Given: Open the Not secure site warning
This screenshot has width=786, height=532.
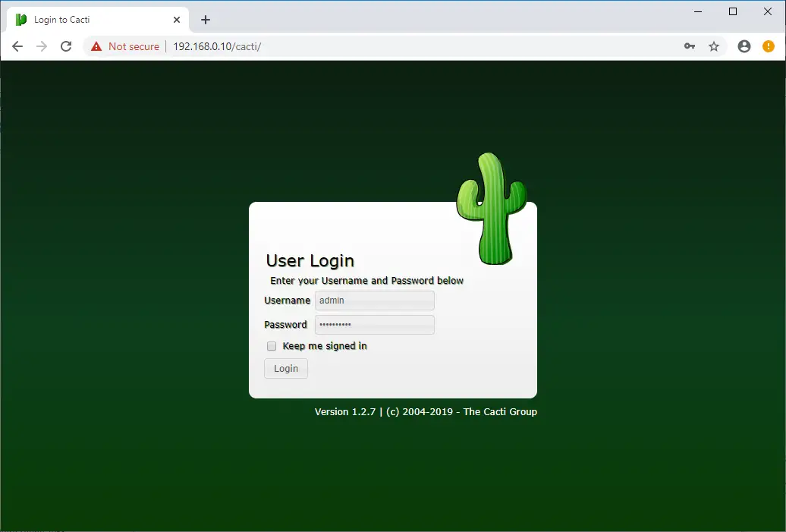Looking at the screenshot, I should [125, 46].
